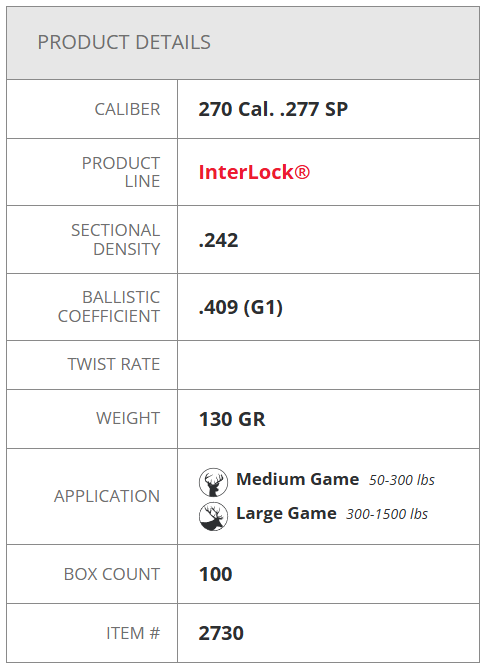The image size is (485, 667).
Task: Click the TWIST RATE label
Action: (x=114, y=365)
